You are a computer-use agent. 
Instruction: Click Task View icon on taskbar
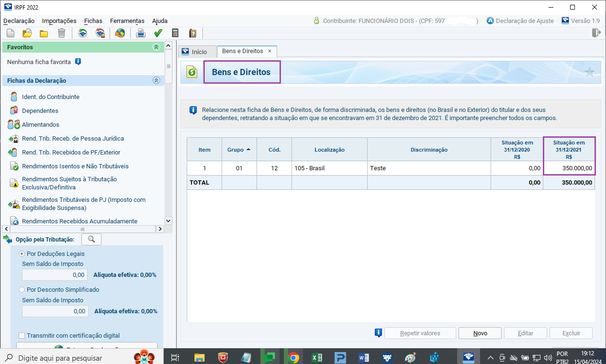175,357
